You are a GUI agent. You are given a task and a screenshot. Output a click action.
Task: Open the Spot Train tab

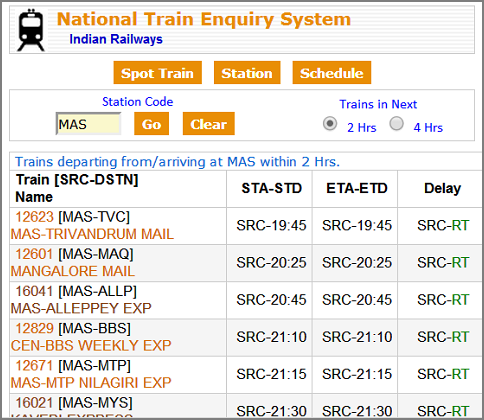pyautogui.click(x=157, y=73)
